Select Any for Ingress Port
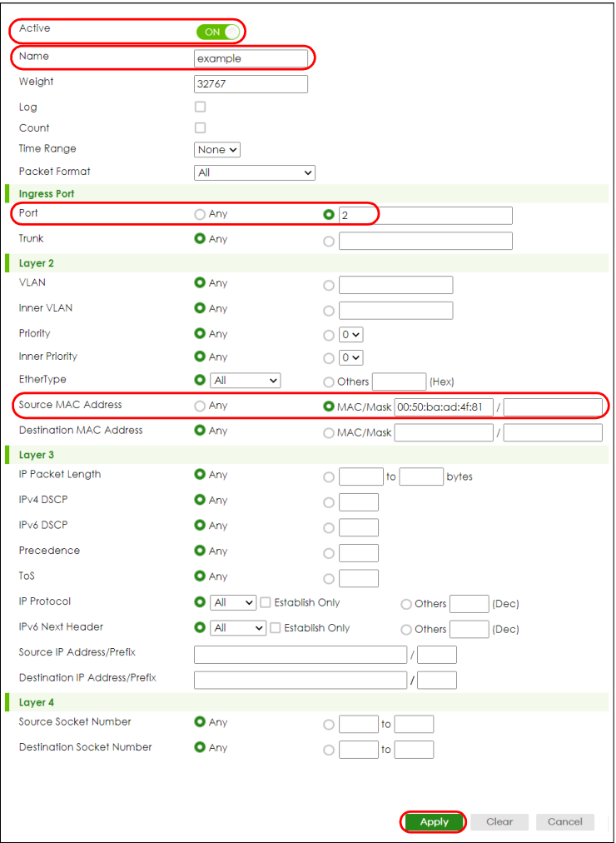Viewport: 616px width, 843px height. 200,215
